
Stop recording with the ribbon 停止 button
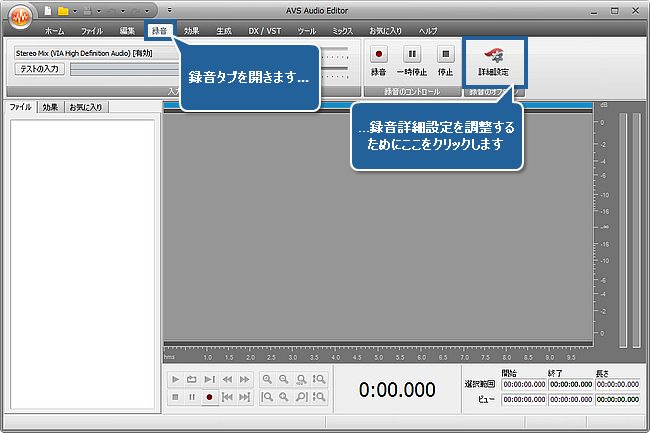click(445, 60)
